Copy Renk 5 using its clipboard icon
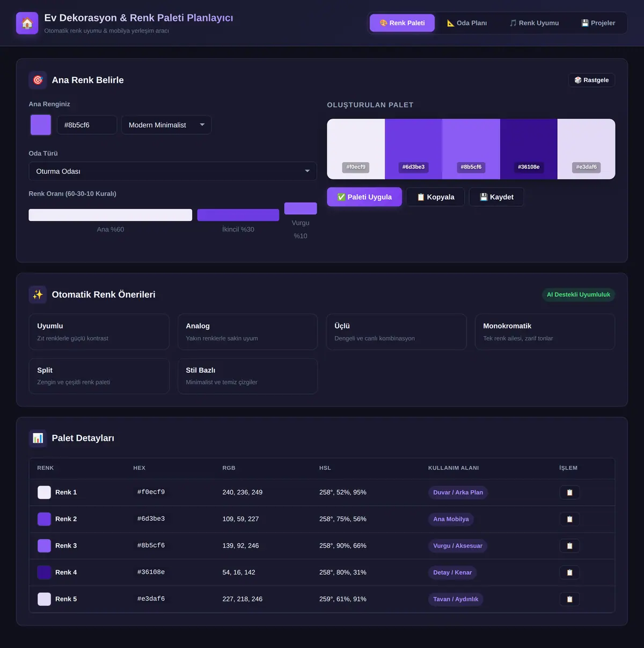Image resolution: width=644 pixels, height=648 pixels. pos(569,599)
